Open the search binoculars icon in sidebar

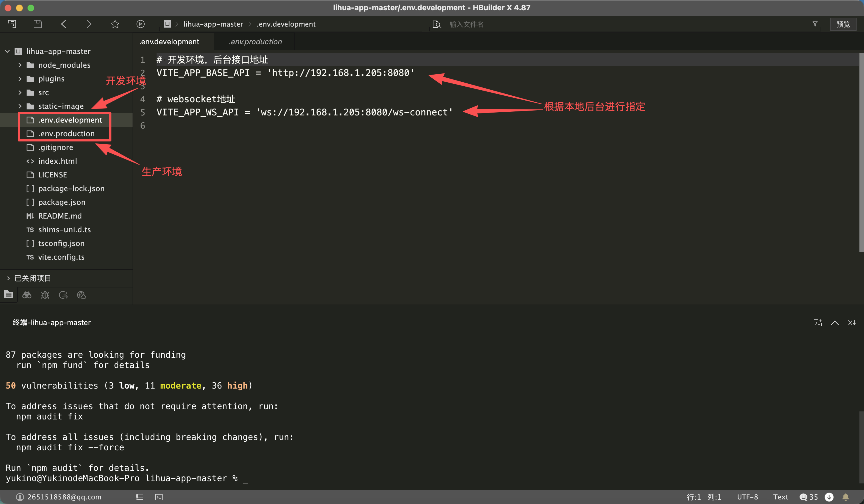click(x=27, y=295)
